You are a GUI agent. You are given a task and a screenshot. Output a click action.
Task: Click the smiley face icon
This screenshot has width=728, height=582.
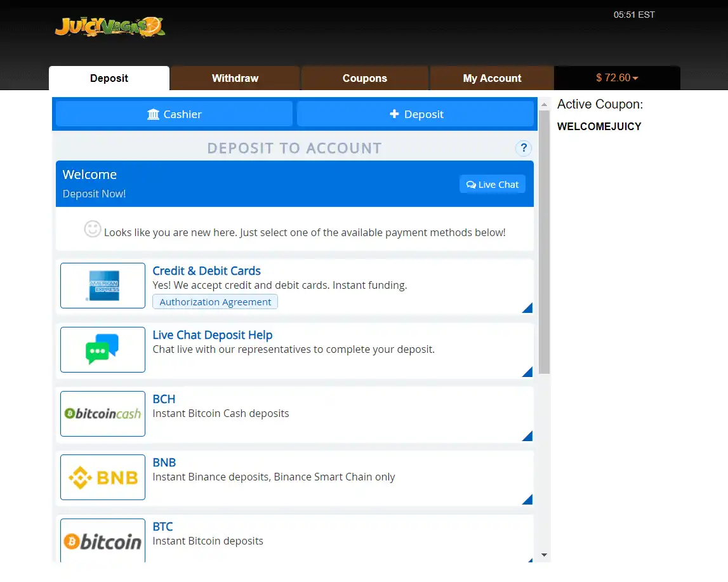(93, 229)
